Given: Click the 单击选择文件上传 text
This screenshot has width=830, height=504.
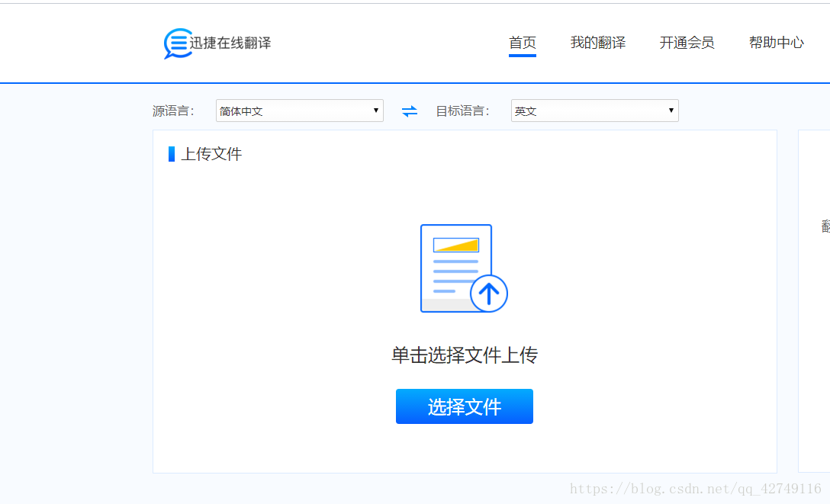Looking at the screenshot, I should [x=465, y=355].
